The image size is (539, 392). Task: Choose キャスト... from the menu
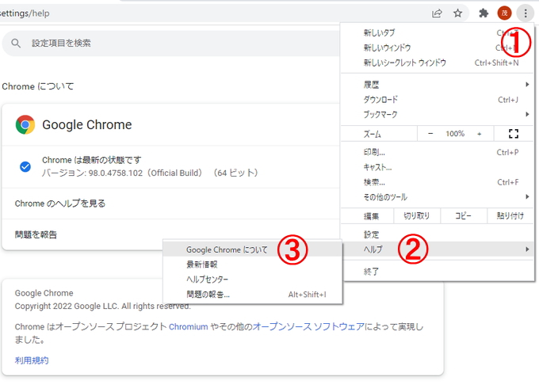point(438,167)
